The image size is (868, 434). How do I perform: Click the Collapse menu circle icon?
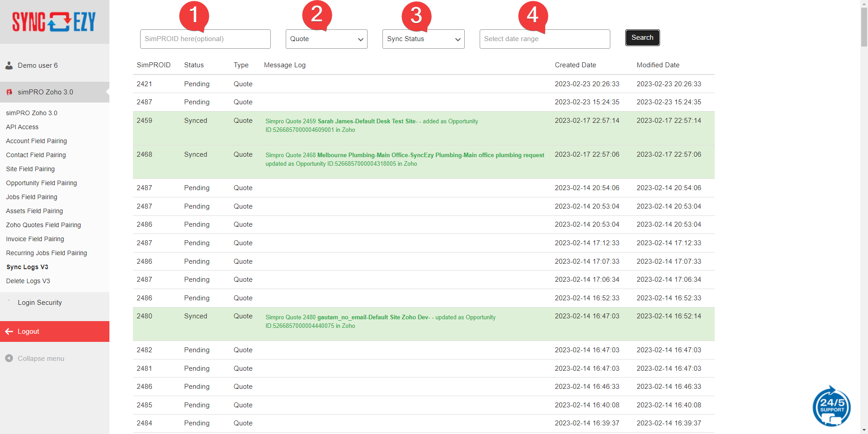click(9, 358)
